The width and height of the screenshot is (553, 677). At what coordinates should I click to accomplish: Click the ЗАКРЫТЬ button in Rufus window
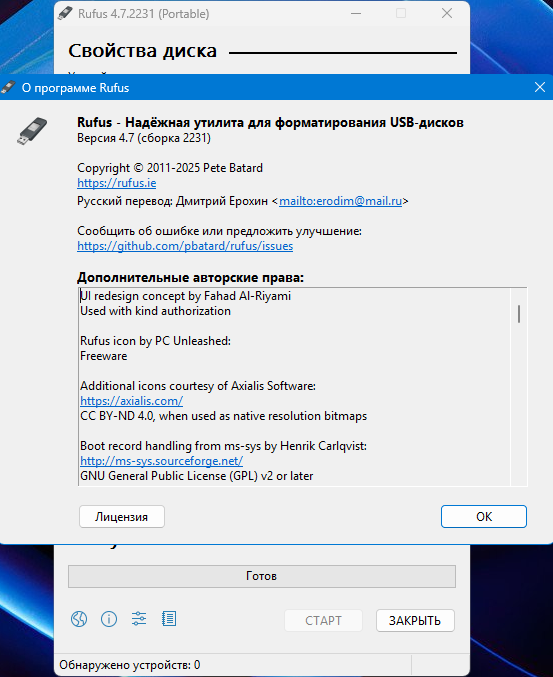point(415,621)
